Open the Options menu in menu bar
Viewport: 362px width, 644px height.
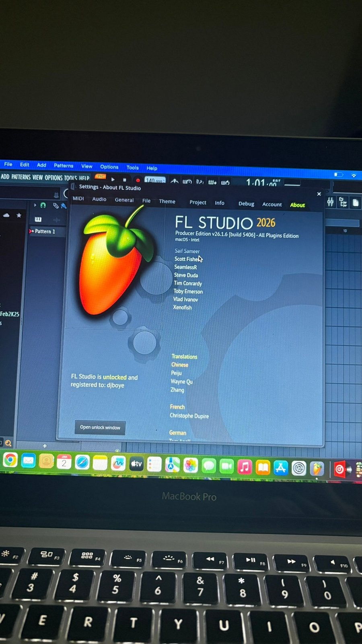tap(109, 167)
